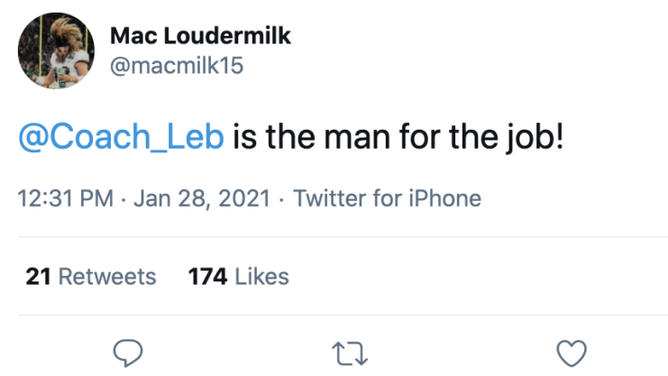
Task: Click the bold number 174 like count
Action: [x=207, y=276]
